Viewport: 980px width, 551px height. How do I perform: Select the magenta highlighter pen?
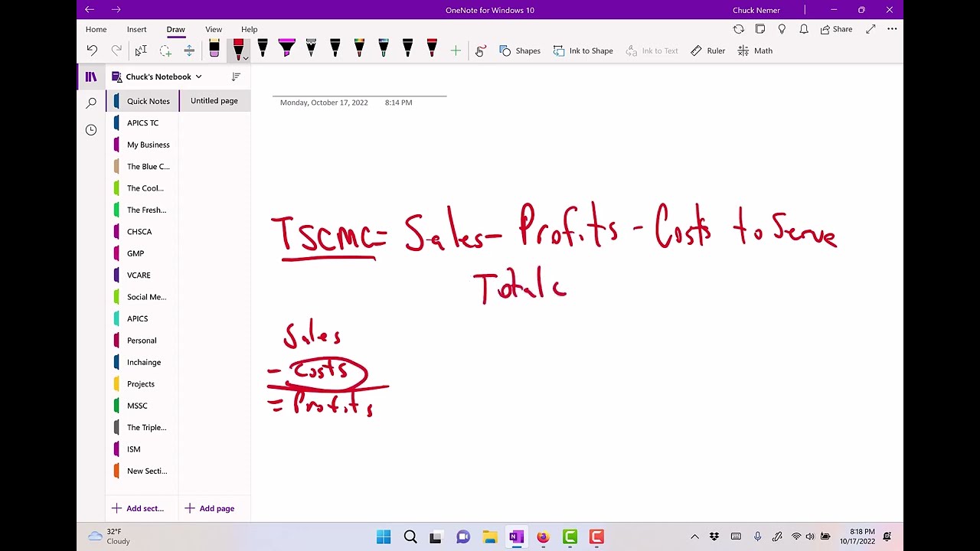[287, 49]
